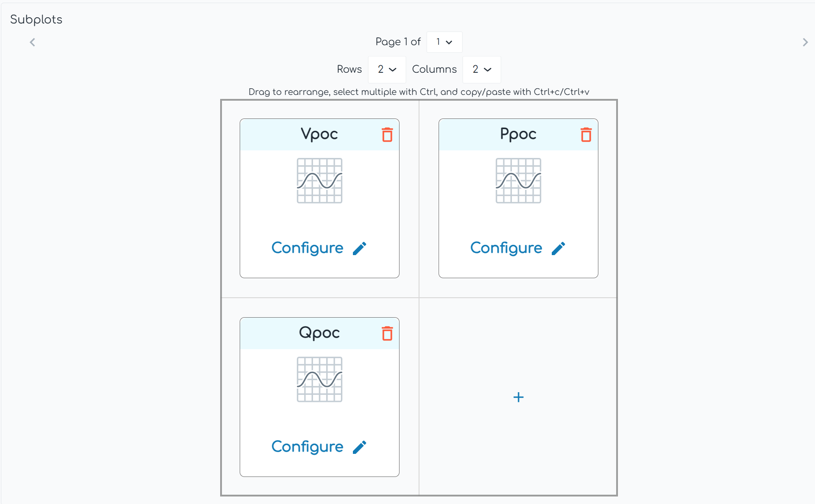
Task: Delete the Ppoc subplot
Action: point(586,135)
